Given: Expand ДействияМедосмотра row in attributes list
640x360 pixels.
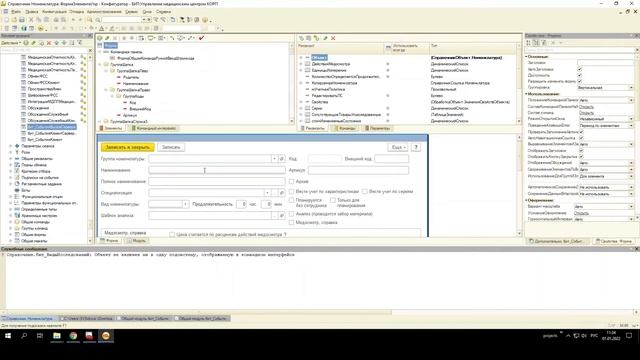Looking at the screenshot, I should (301, 64).
